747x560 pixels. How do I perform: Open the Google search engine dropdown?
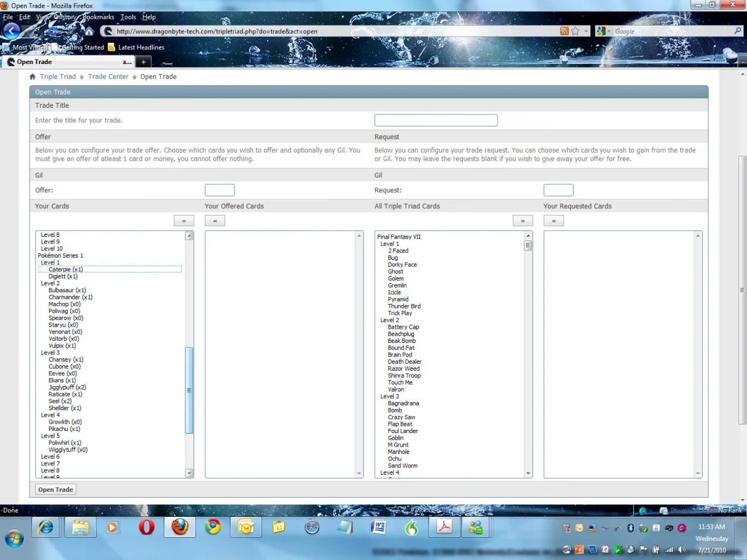[x=604, y=31]
